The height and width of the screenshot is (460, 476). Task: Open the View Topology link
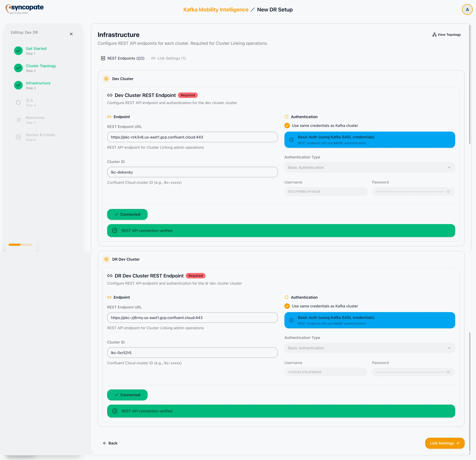point(447,35)
